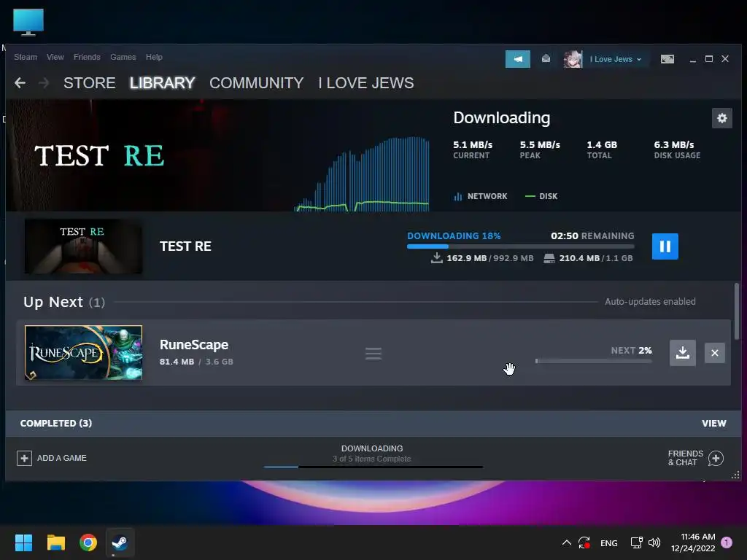Show hidden system tray icons chevron

tap(566, 542)
